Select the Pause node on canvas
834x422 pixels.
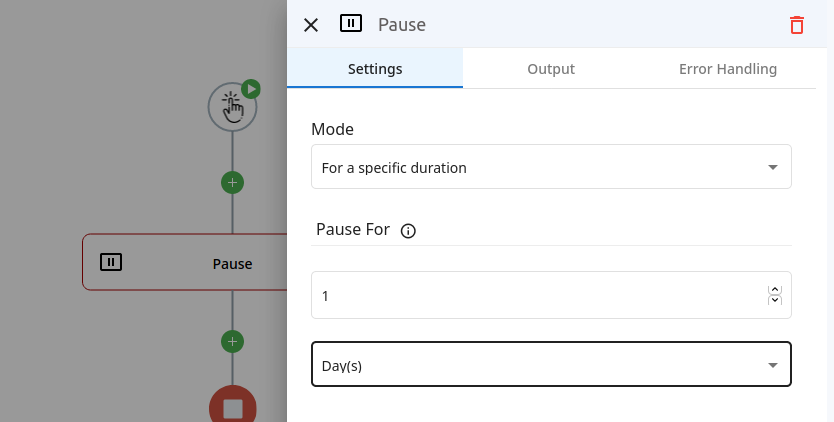pos(185,262)
